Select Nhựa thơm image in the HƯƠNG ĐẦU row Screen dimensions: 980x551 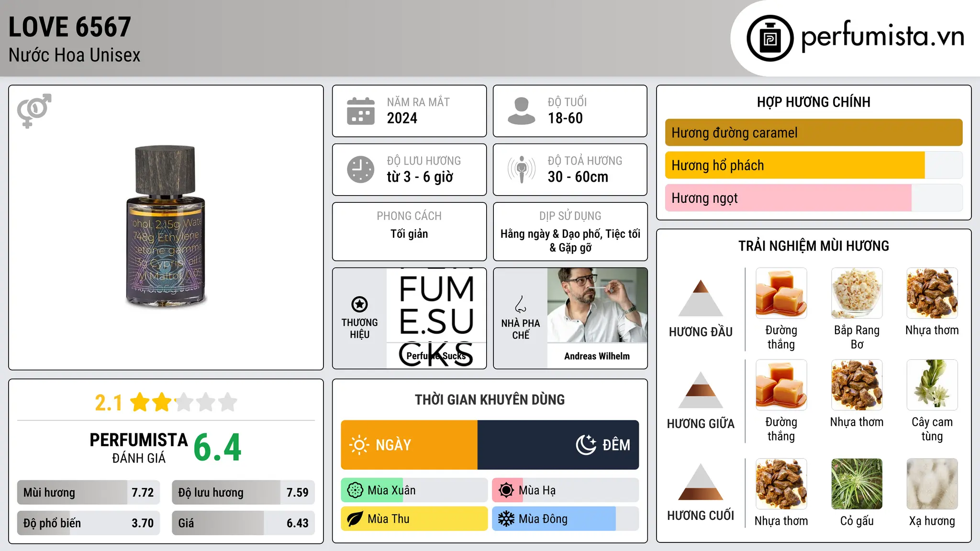click(932, 293)
